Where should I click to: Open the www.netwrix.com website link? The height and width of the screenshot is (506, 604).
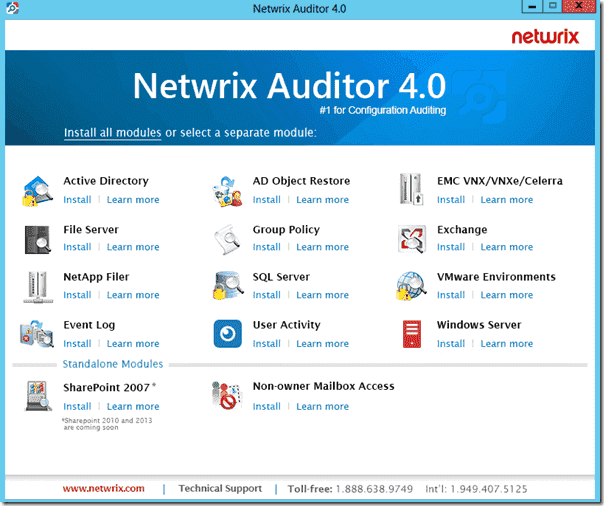point(104,489)
